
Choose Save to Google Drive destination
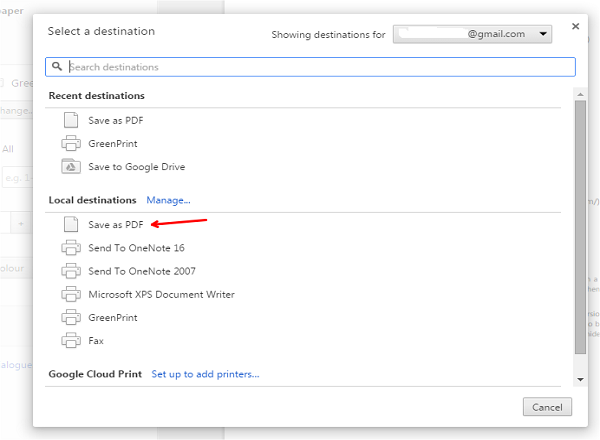(x=137, y=167)
